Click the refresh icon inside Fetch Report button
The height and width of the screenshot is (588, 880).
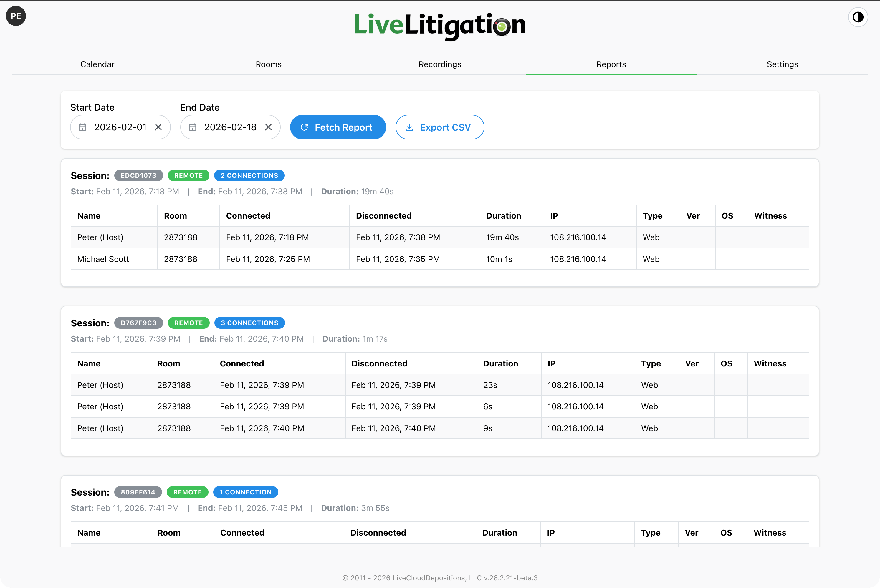[305, 127]
